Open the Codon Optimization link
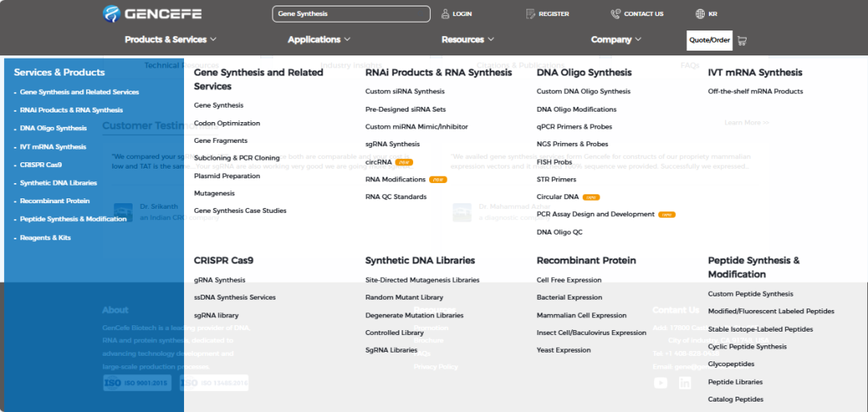 point(227,124)
